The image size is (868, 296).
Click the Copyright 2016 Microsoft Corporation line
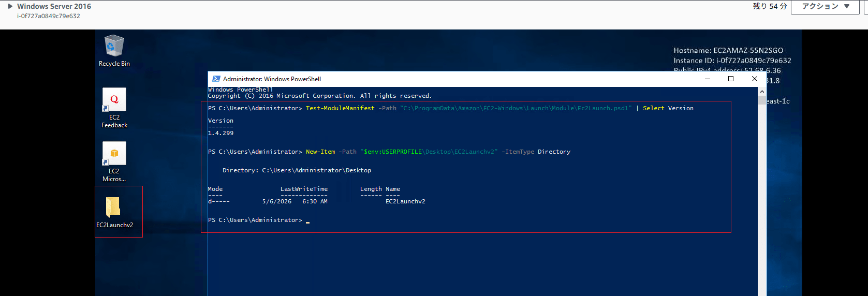(x=320, y=96)
